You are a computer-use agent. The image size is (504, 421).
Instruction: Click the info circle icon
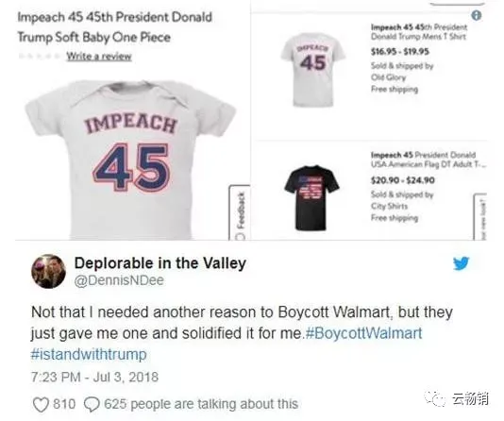477,15
